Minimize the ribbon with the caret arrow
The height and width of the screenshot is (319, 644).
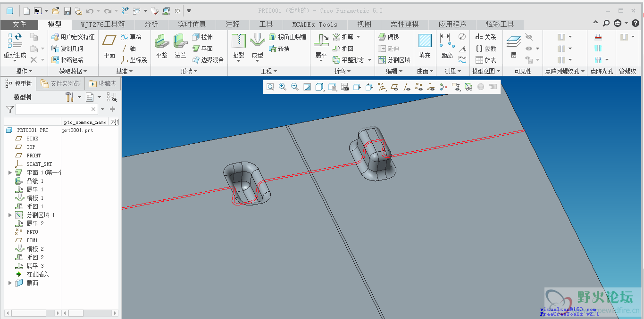point(596,23)
